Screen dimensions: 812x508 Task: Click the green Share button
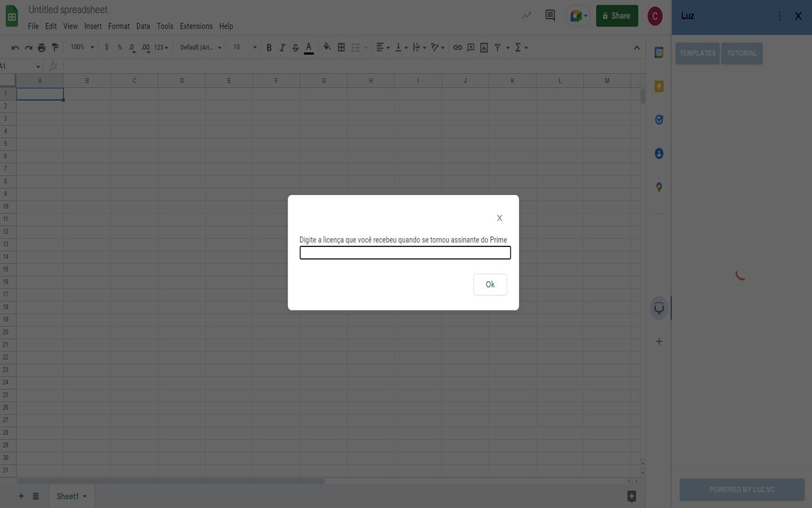click(x=617, y=16)
